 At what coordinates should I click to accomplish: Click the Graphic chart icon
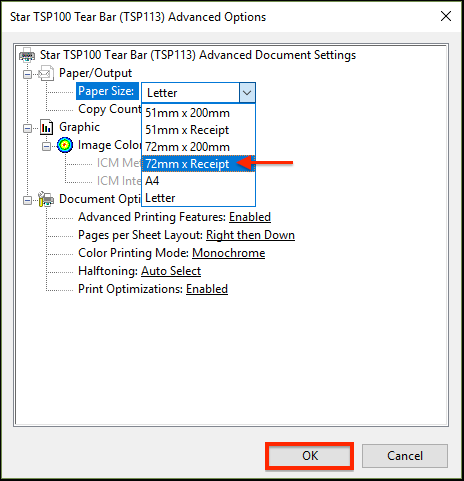[x=46, y=127]
